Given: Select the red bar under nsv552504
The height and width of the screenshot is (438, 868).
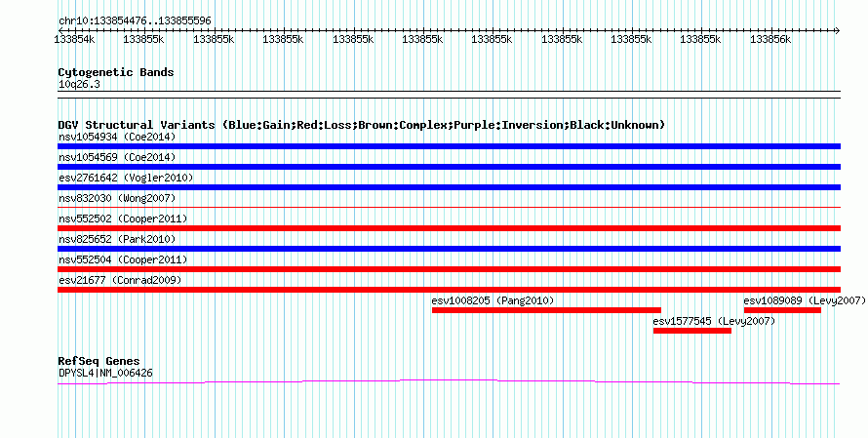Looking at the screenshot, I should (449, 269).
